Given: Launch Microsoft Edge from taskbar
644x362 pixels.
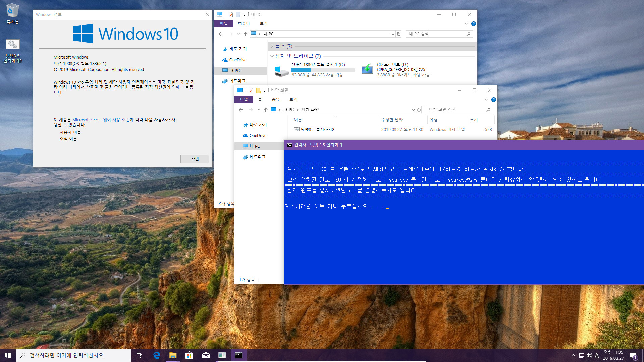Looking at the screenshot, I should tap(156, 355).
